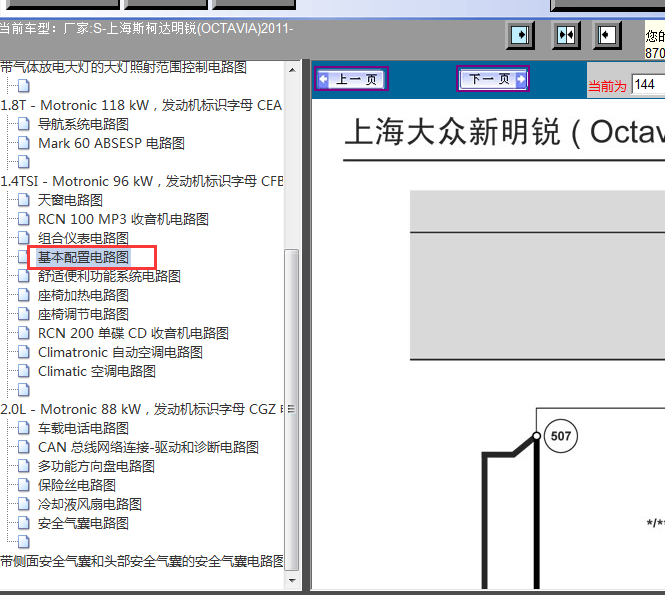The width and height of the screenshot is (665, 595).
Task: Open Climatronic 自动空调电路图
Action: [120, 352]
